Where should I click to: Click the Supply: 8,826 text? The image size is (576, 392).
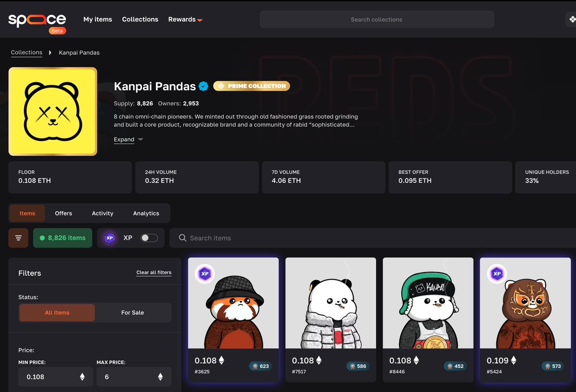(133, 103)
